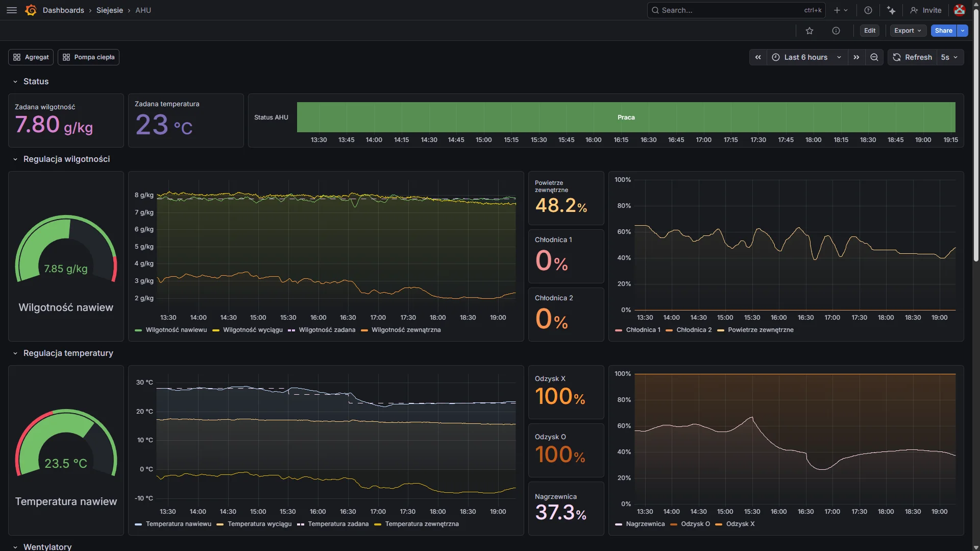Image resolution: width=980 pixels, height=551 pixels.
Task: Open the Siejesie breadcrumb item
Action: click(109, 10)
